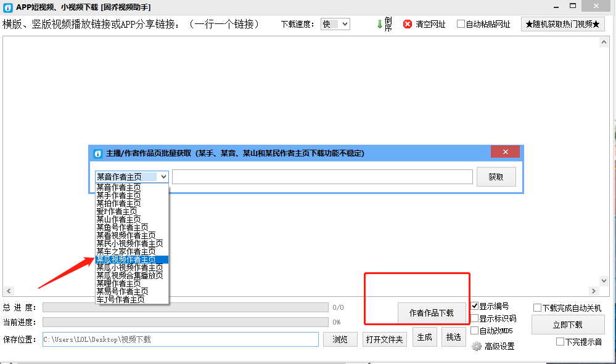
Task: Click 清空网址 label
Action: pos(430,24)
